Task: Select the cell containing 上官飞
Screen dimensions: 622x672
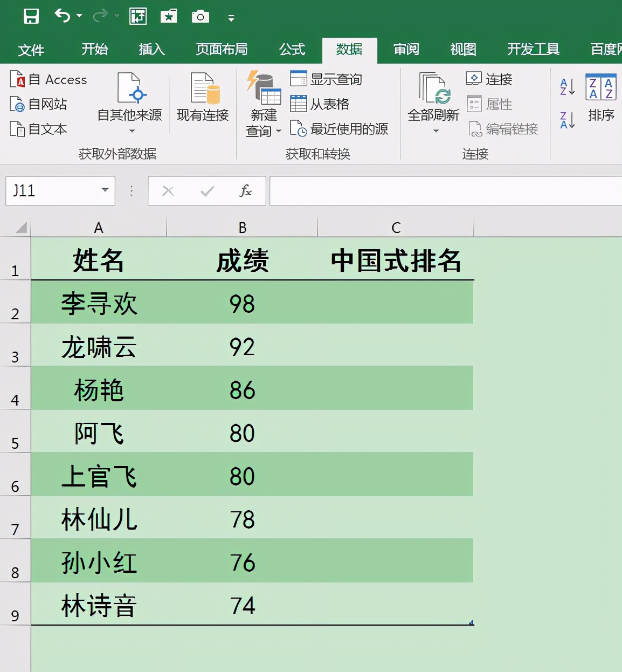Action: pyautogui.click(x=99, y=475)
